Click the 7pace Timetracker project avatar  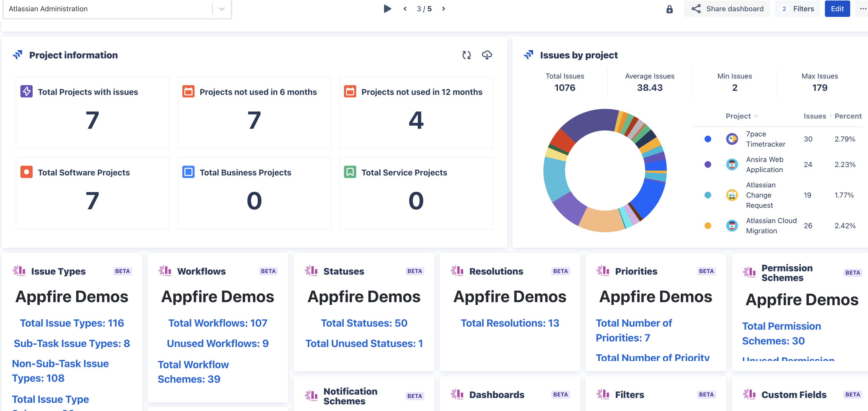(x=732, y=139)
